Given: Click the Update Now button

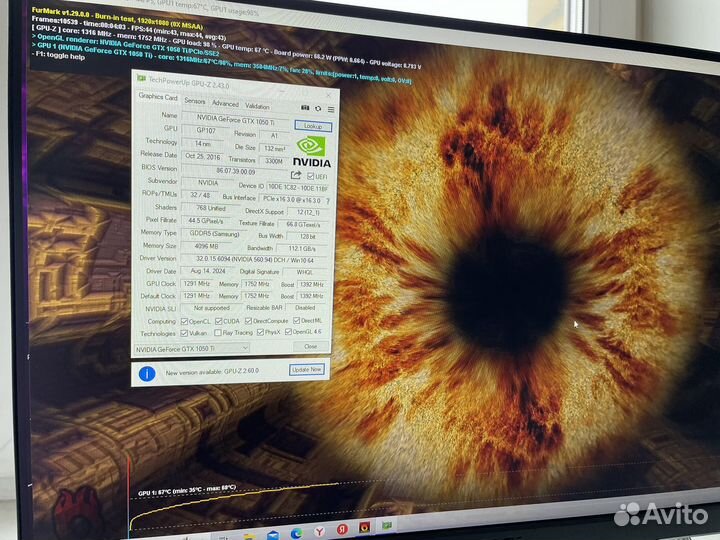Looking at the screenshot, I should [306, 369].
